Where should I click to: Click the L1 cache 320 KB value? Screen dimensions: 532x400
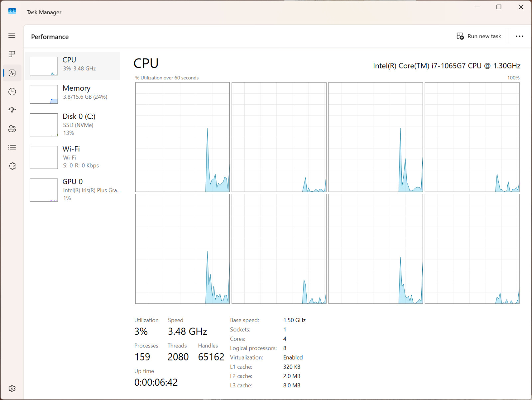click(292, 367)
